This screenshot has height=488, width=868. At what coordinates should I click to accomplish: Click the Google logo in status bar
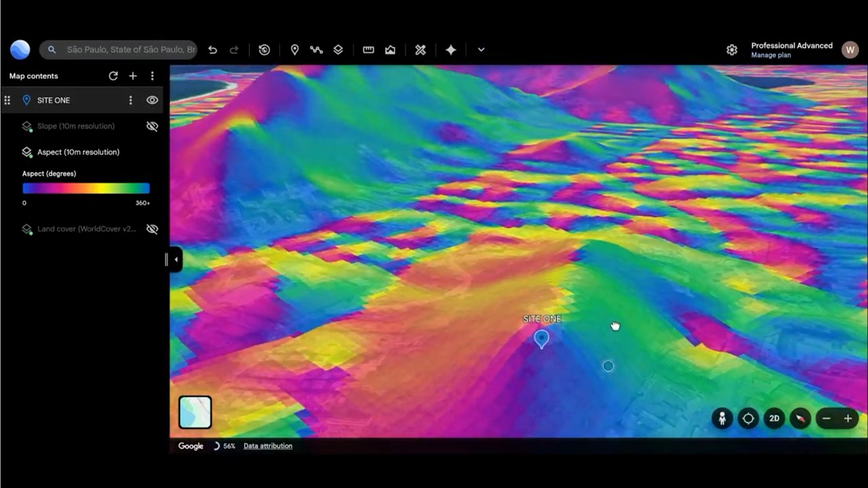coord(191,446)
